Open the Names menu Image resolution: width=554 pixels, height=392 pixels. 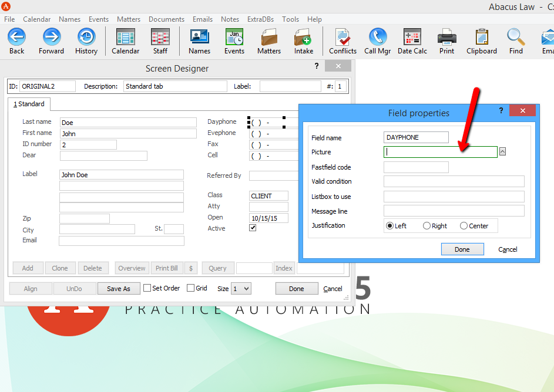69,19
